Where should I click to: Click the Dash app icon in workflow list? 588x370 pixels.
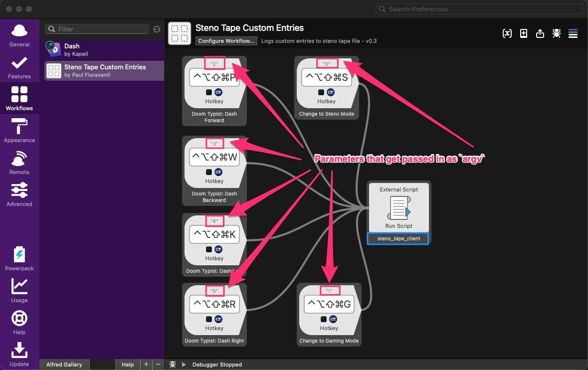tap(54, 49)
